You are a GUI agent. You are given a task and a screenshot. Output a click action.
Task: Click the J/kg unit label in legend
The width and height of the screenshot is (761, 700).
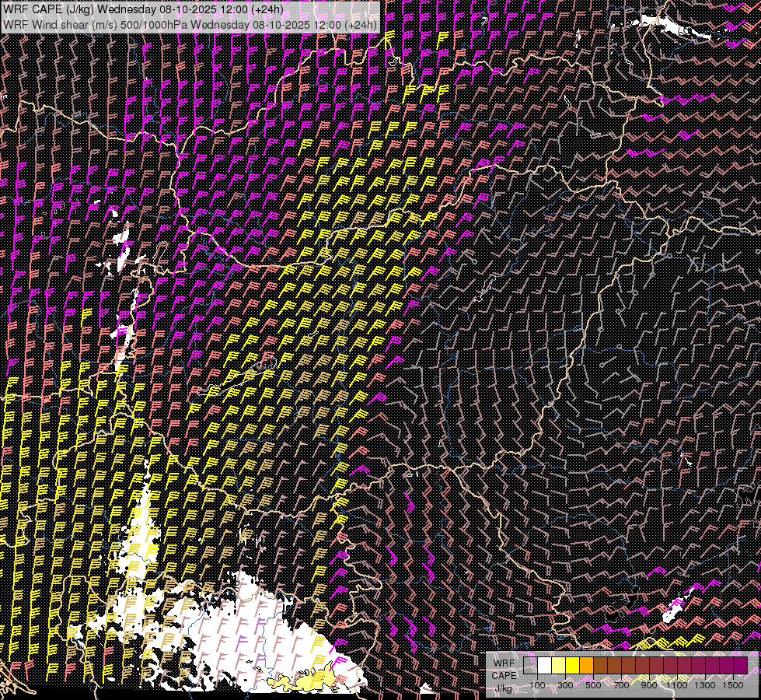[502, 688]
